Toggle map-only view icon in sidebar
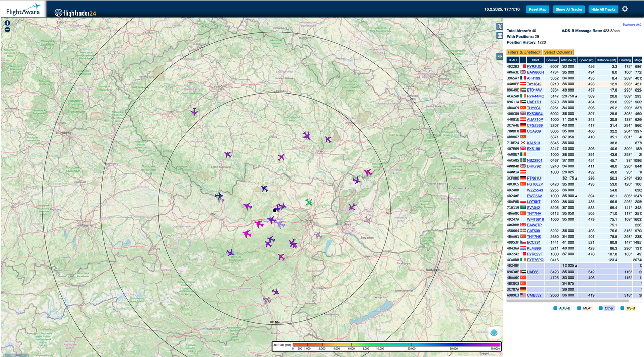Image resolution: width=644 pixels, height=357 pixels. pyautogui.click(x=500, y=26)
